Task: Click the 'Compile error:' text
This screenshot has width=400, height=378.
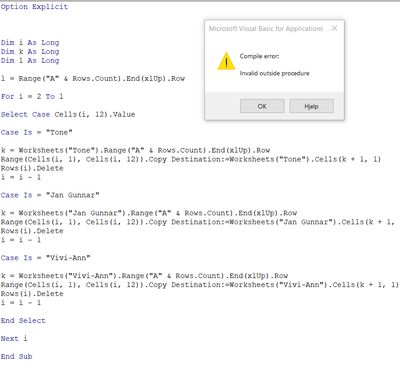Action: tap(259, 56)
